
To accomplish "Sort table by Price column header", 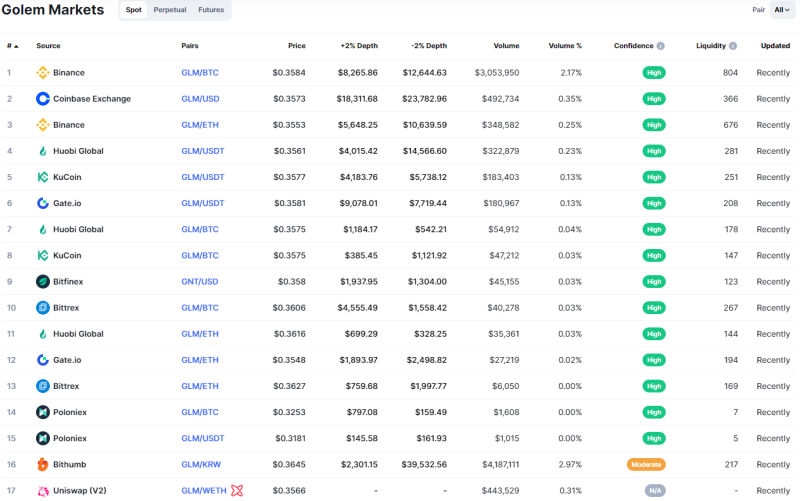I will pyautogui.click(x=297, y=46).
